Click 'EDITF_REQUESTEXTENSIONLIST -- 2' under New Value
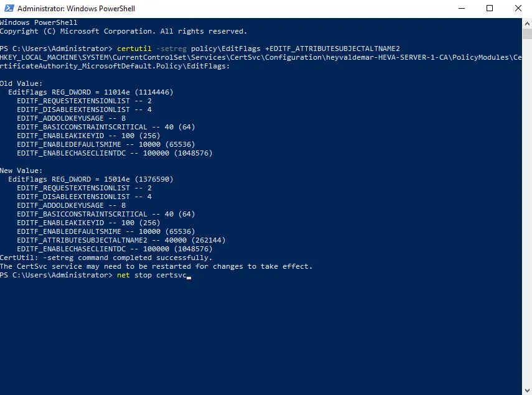The height and width of the screenshot is (395, 532). 84,188
